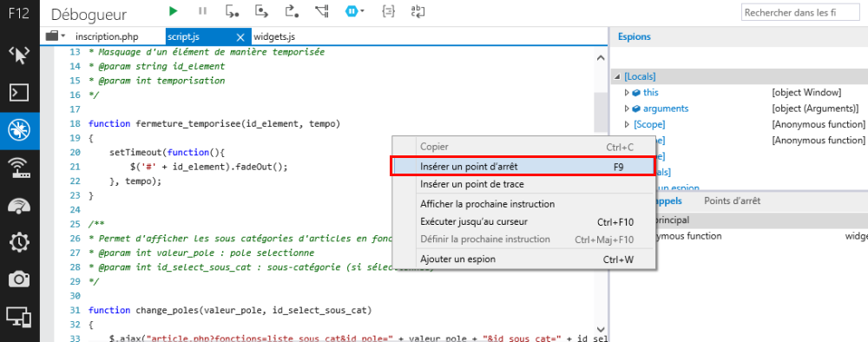Image resolution: width=868 pixels, height=342 pixels.
Task: Click the setTimeout(function(){ code line
Action: 168,152
